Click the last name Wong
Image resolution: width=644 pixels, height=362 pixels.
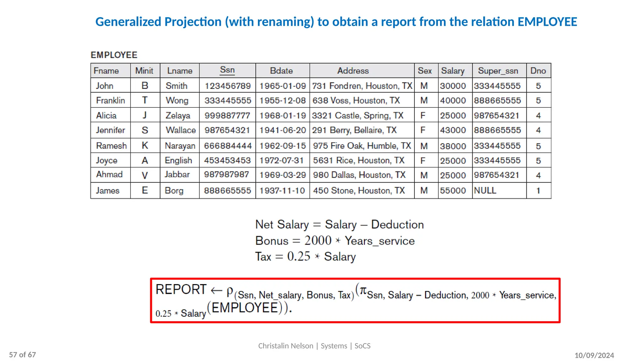pos(177,101)
